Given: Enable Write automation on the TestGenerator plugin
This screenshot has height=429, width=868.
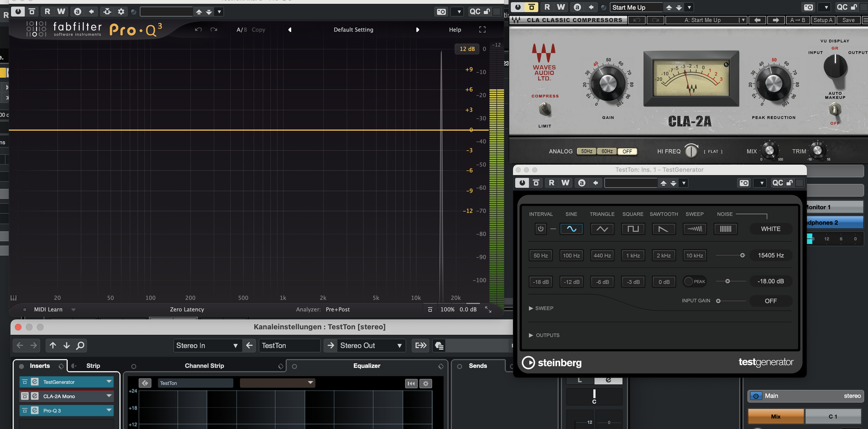Looking at the screenshot, I should tap(565, 183).
